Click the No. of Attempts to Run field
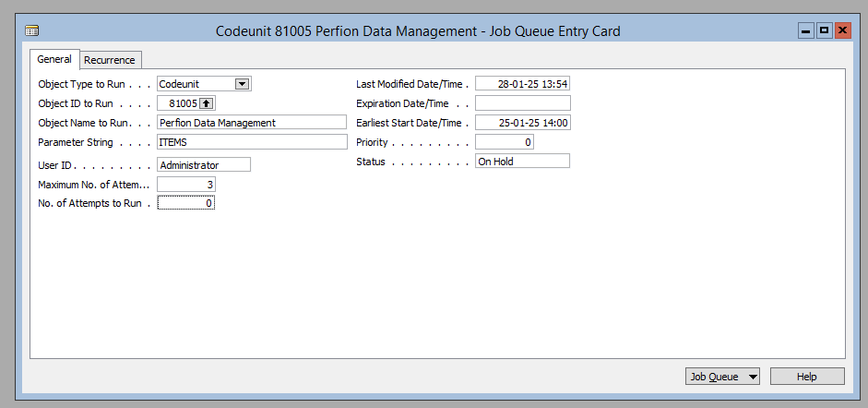This screenshot has height=408, width=868. click(186, 203)
